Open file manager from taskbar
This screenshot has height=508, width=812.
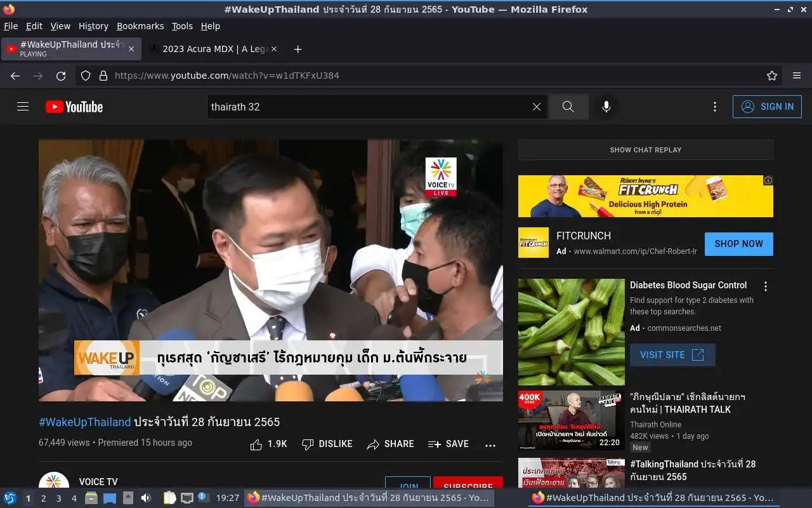coord(91,498)
